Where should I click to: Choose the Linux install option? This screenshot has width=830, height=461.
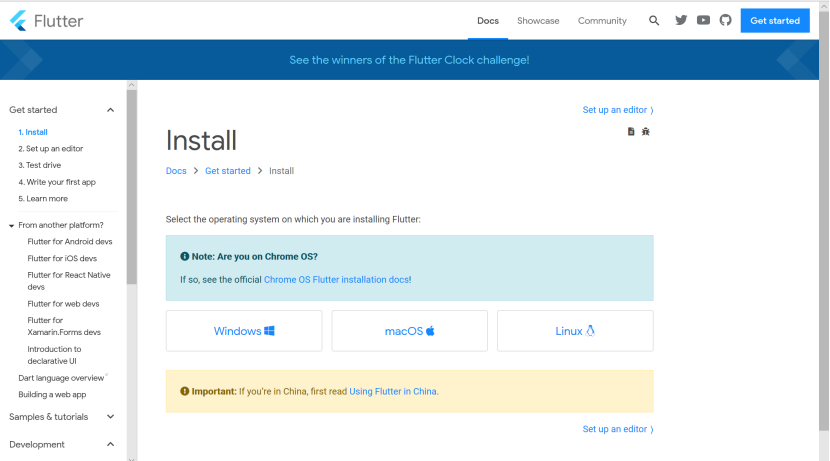point(575,331)
